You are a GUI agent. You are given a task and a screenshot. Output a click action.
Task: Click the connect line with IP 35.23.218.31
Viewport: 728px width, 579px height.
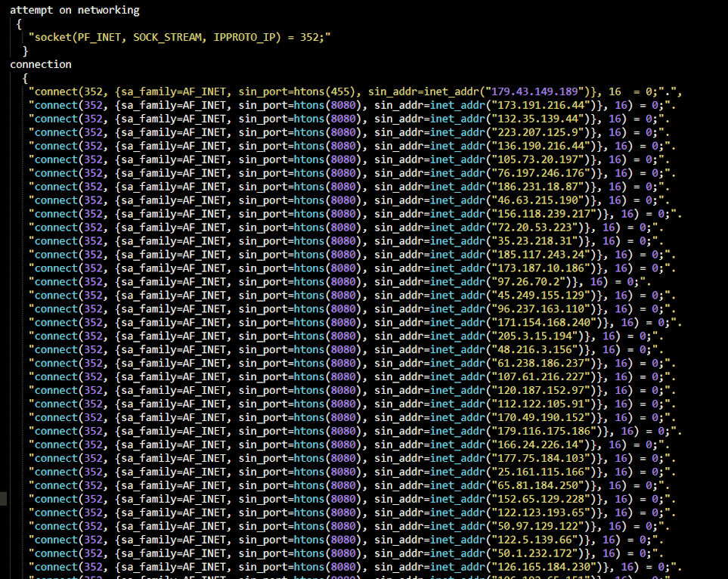346,241
